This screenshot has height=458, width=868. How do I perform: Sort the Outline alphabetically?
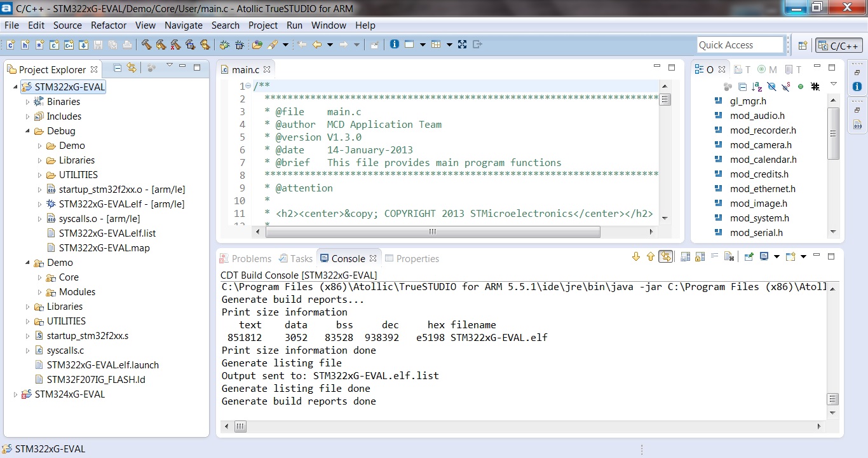(757, 87)
